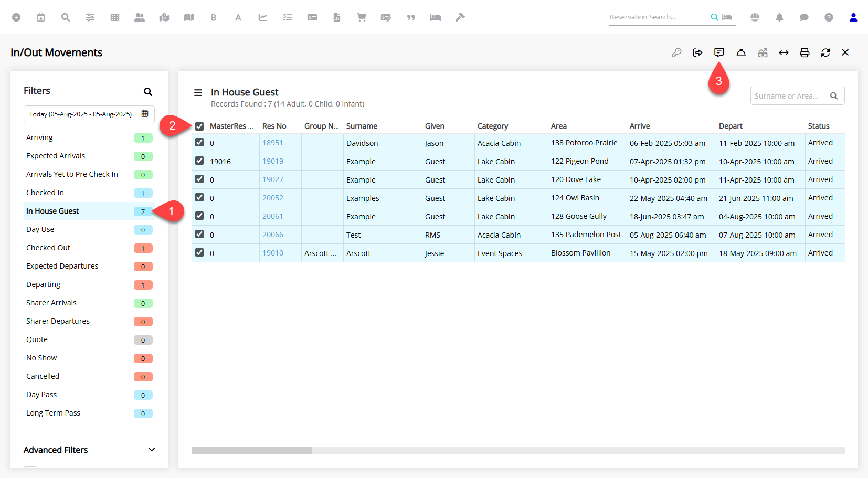Open the checklist tasks icon in toolbar
Viewport: 868px width, 478px height.
pyautogui.click(x=288, y=17)
